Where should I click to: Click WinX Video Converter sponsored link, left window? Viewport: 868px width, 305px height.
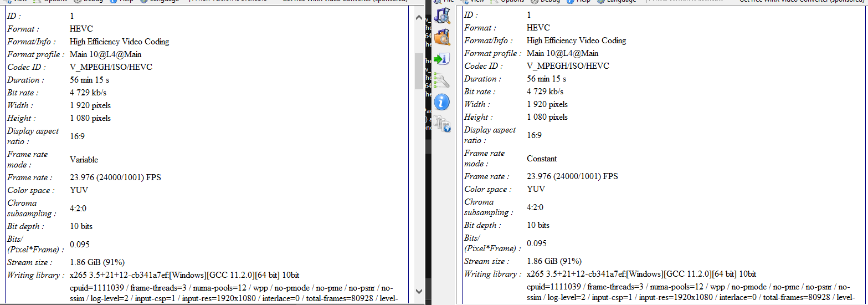click(345, 2)
